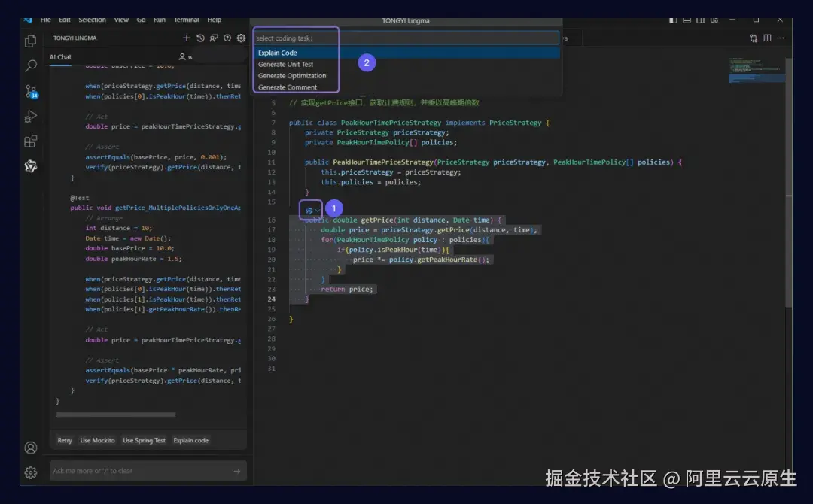
Task: Expand the dropdown chevron beside Lingma code lens icon
Action: coord(318,211)
